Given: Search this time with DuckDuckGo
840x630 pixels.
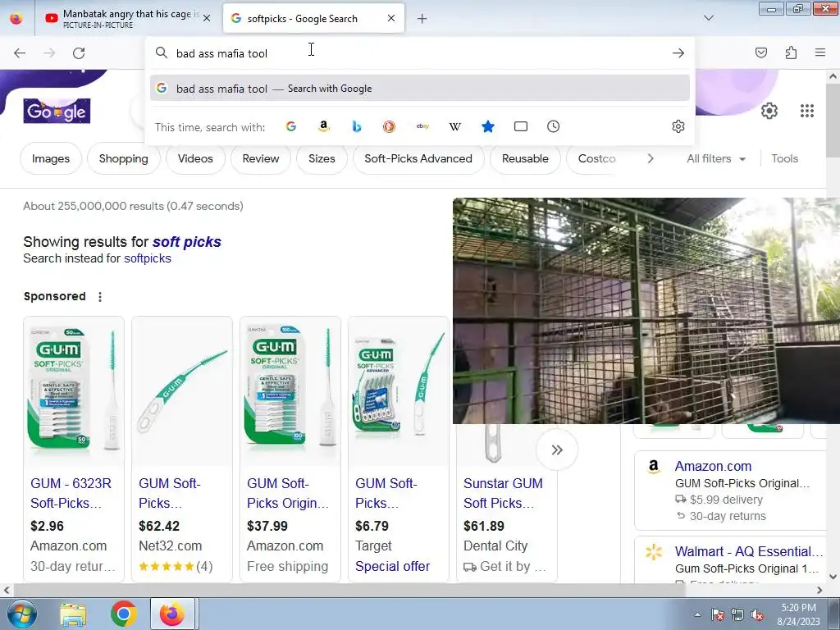Looking at the screenshot, I should click(x=389, y=126).
